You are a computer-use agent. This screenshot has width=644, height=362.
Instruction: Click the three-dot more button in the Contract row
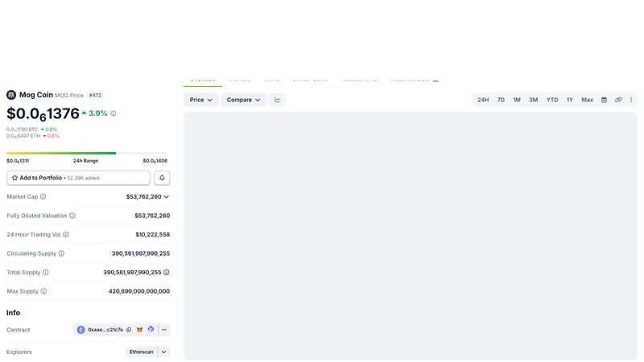(164, 330)
